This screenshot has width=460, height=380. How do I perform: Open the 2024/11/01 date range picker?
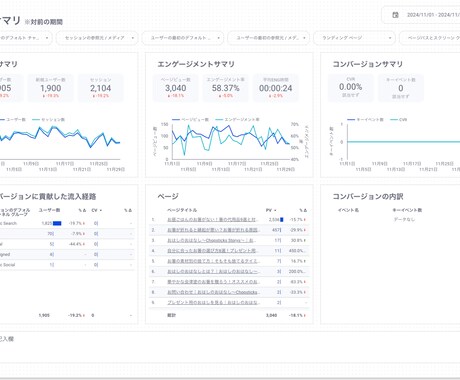(x=421, y=15)
